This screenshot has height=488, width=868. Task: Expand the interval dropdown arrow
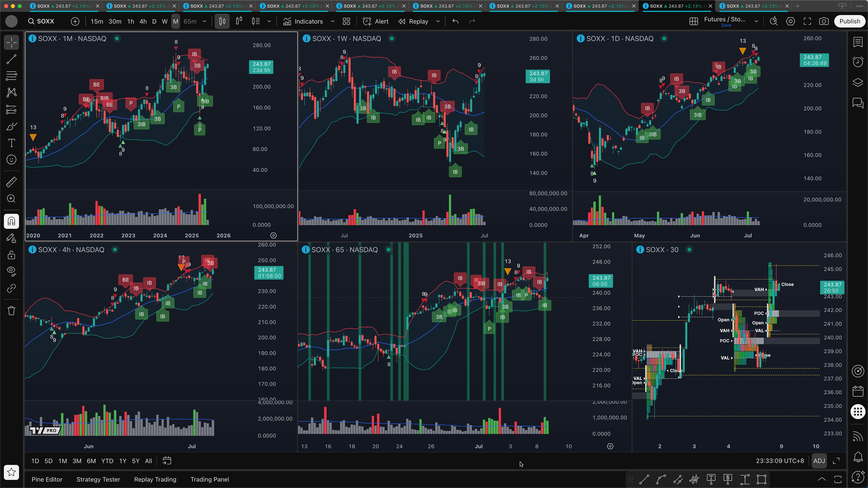tap(205, 21)
